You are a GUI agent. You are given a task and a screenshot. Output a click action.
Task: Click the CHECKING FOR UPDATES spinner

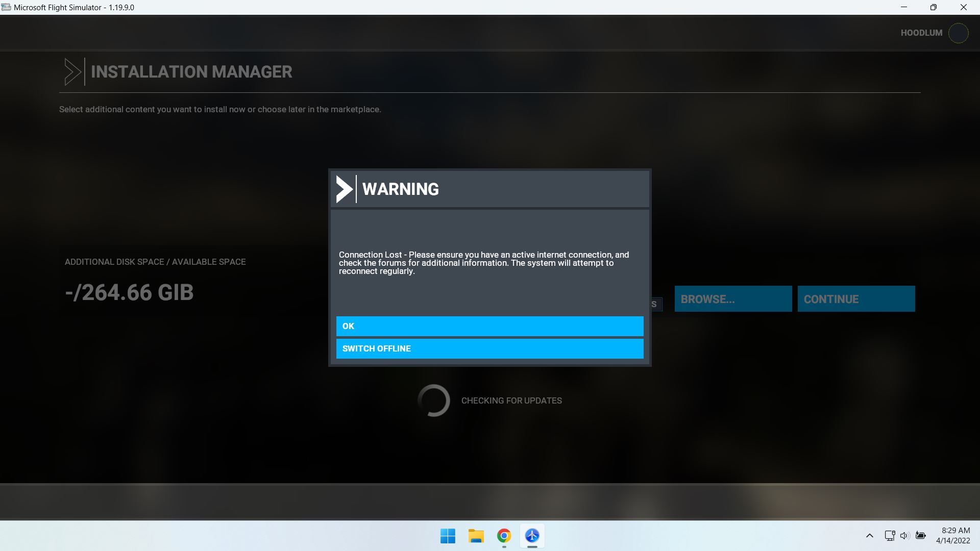tap(433, 400)
